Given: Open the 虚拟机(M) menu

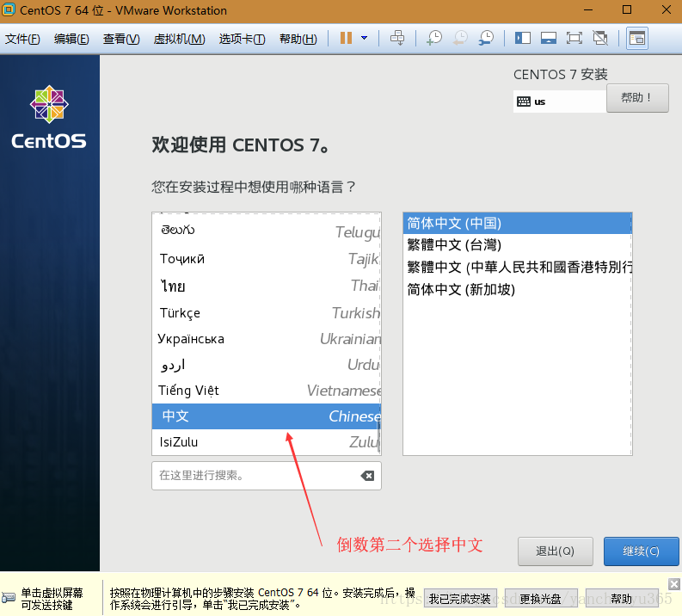Looking at the screenshot, I should (x=179, y=39).
